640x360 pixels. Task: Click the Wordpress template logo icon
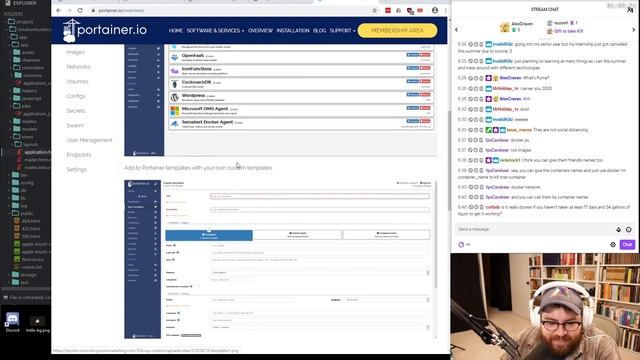(175, 97)
